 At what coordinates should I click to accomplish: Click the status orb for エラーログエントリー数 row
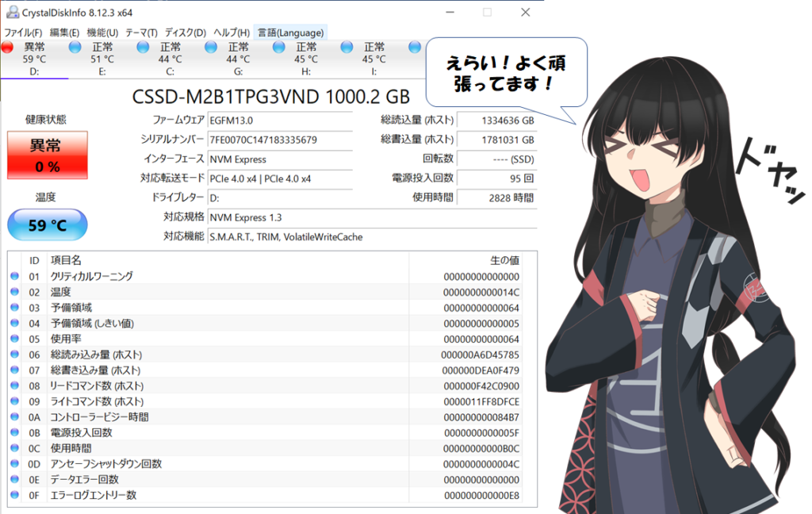[x=14, y=495]
